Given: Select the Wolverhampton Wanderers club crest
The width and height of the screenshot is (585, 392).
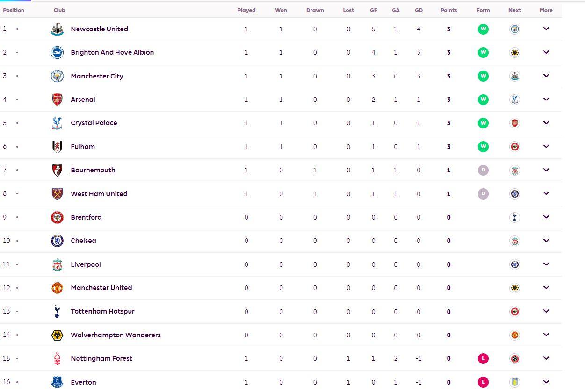Looking at the screenshot, I should [x=57, y=335].
